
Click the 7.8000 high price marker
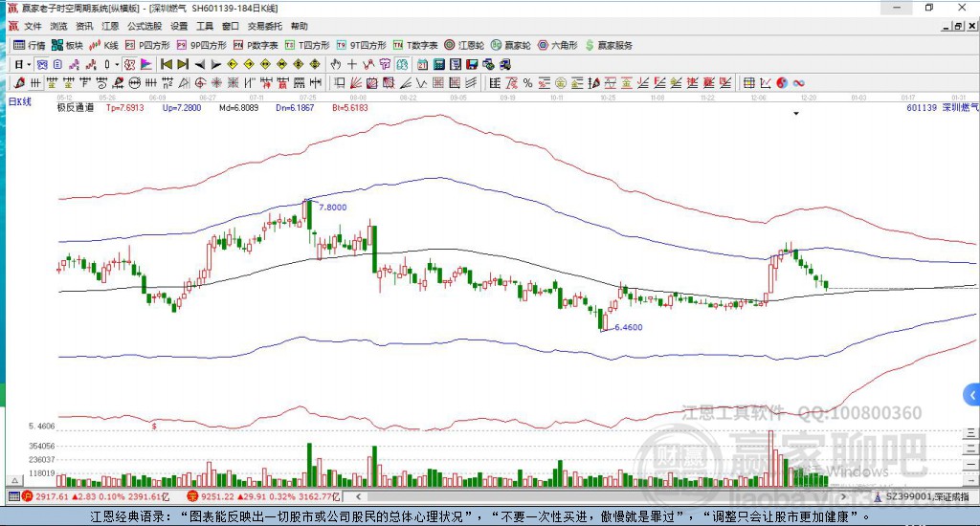coord(332,208)
